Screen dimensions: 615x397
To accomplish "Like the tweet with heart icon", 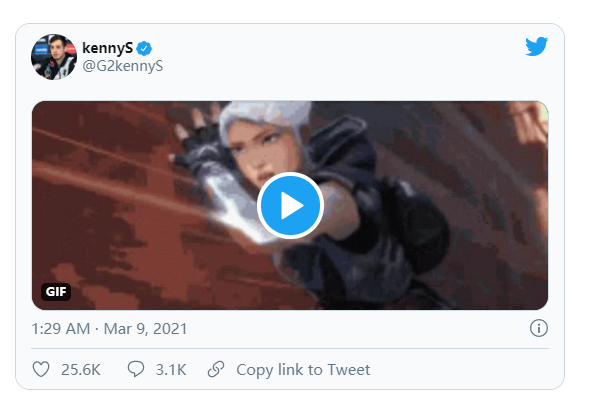I will click(x=41, y=370).
